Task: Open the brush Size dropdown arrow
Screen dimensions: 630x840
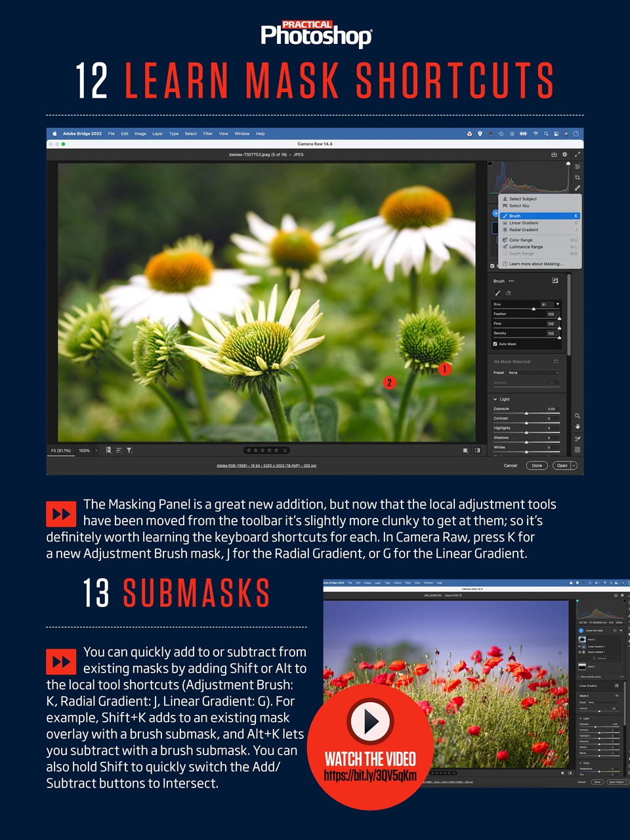Action: [558, 304]
